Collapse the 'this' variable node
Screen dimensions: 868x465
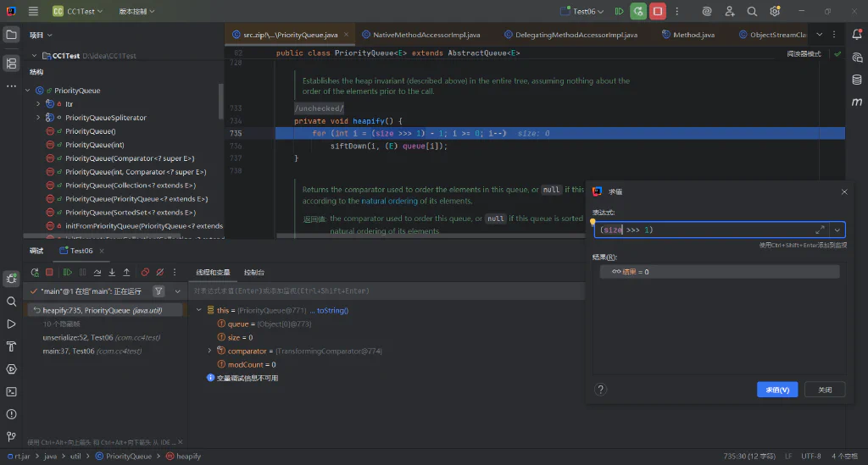coord(198,310)
